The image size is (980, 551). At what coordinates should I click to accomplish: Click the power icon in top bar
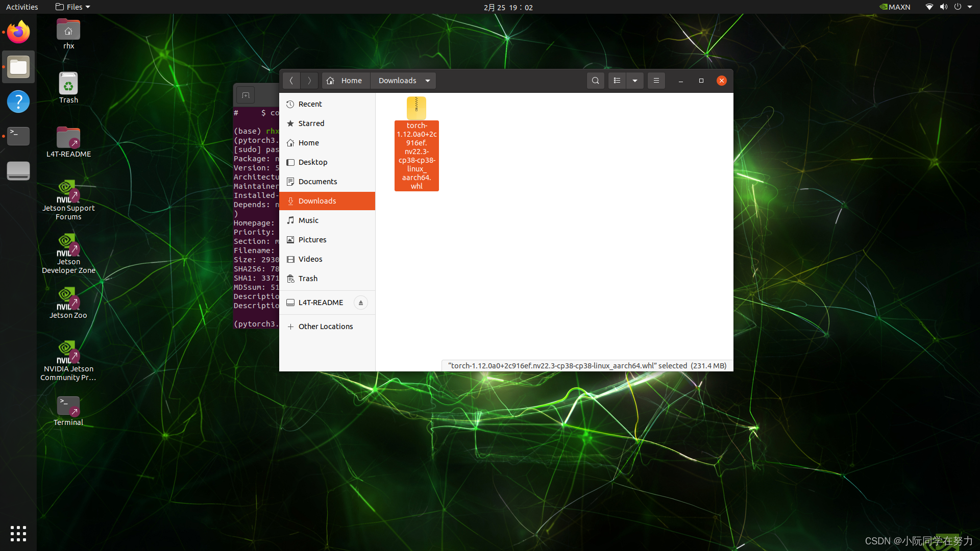pyautogui.click(x=958, y=7)
